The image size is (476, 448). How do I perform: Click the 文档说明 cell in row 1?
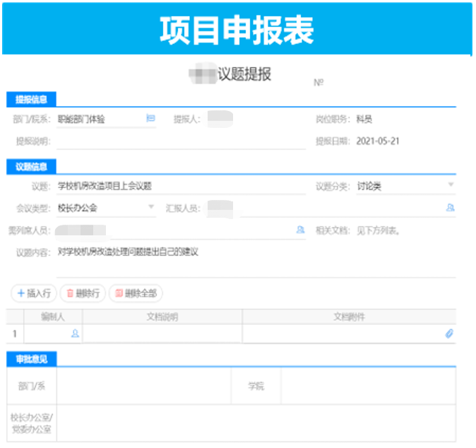[x=162, y=334]
